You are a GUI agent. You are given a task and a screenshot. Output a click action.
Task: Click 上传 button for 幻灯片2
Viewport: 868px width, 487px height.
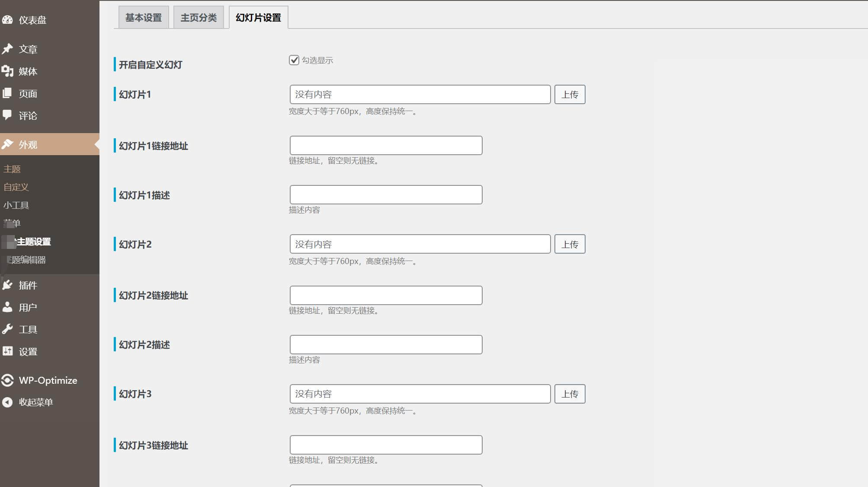pos(570,244)
